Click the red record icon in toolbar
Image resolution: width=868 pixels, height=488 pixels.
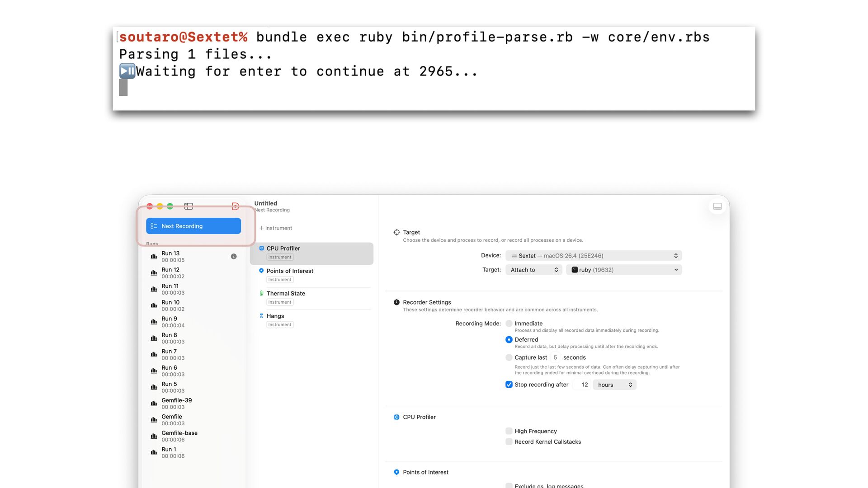235,206
